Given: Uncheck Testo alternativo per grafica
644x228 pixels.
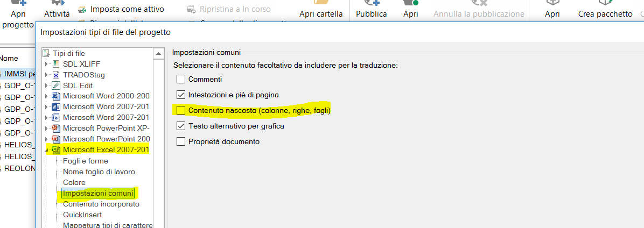Looking at the screenshot, I should pyautogui.click(x=181, y=126).
